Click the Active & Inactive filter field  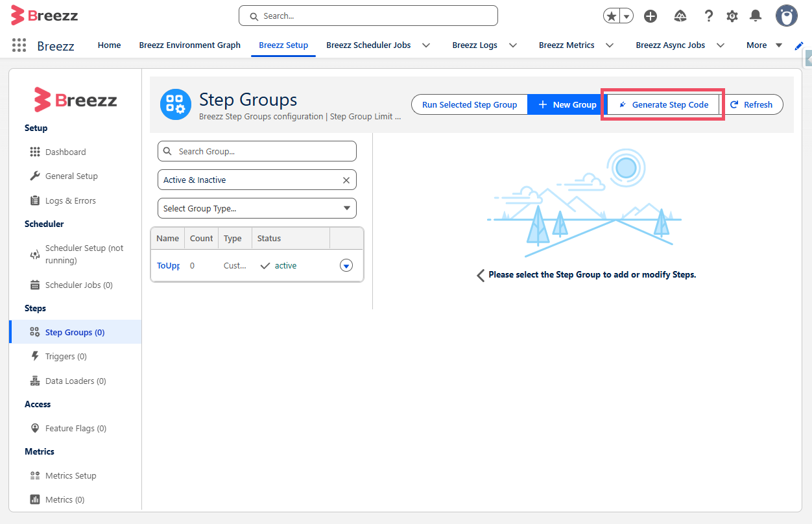(x=257, y=180)
